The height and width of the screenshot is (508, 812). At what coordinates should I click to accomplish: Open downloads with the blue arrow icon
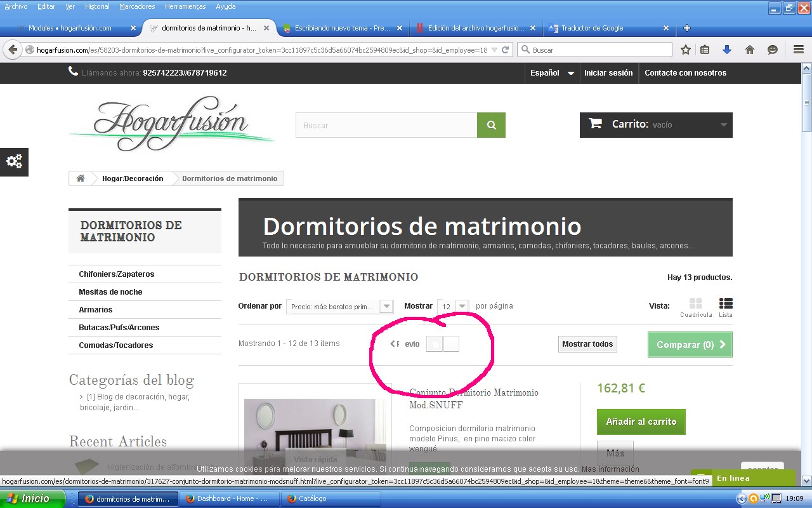pos(727,50)
